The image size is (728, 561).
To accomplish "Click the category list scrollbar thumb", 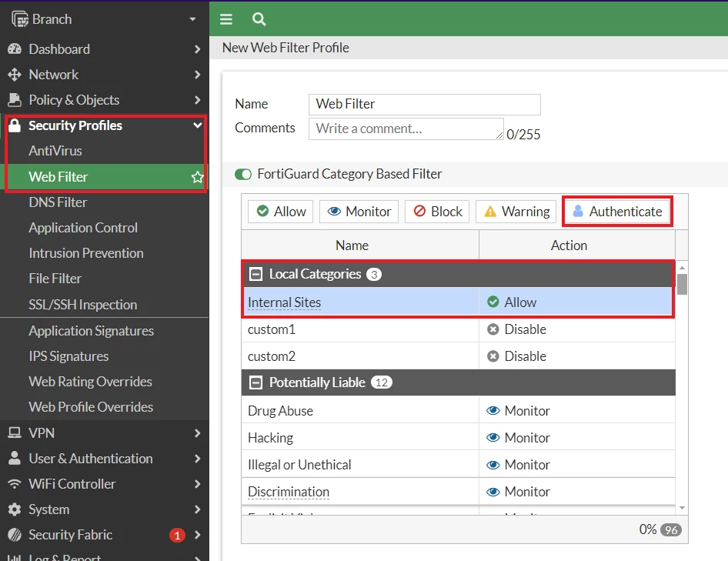I will pos(682,284).
